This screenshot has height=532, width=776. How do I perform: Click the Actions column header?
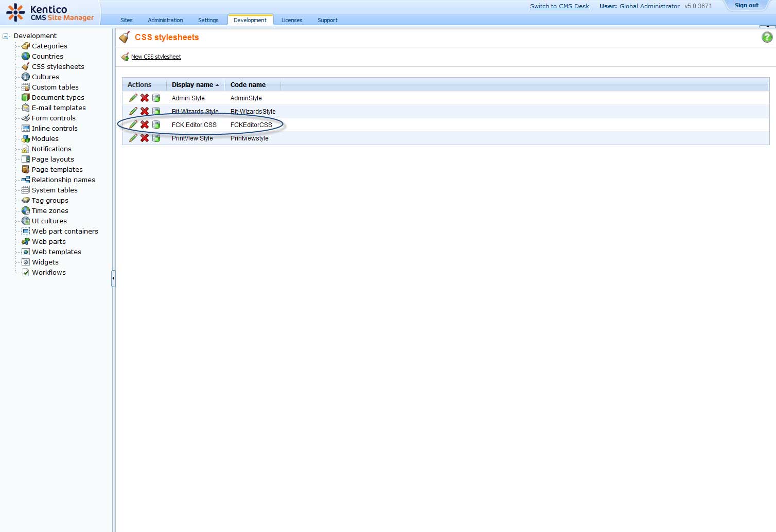[x=139, y=85]
